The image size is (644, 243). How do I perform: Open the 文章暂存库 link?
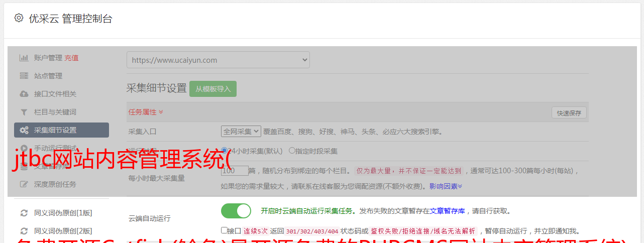(x=447, y=211)
